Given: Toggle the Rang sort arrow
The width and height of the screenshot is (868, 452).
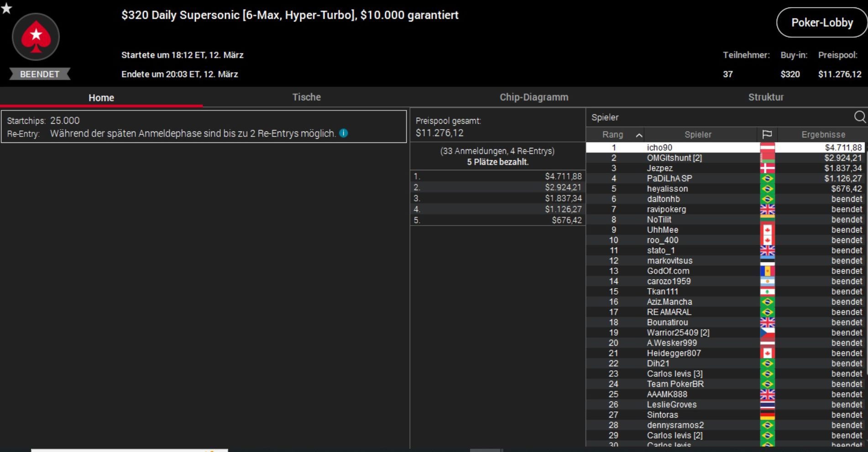Looking at the screenshot, I should 639,135.
